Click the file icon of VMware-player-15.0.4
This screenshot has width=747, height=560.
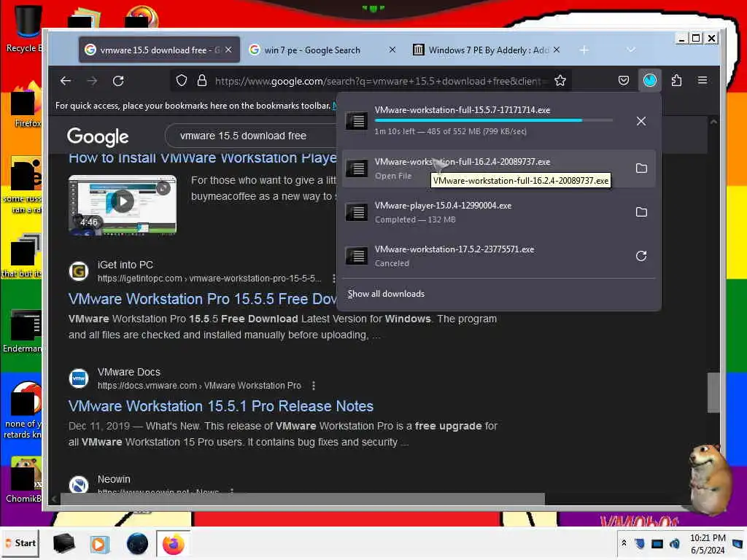click(356, 212)
